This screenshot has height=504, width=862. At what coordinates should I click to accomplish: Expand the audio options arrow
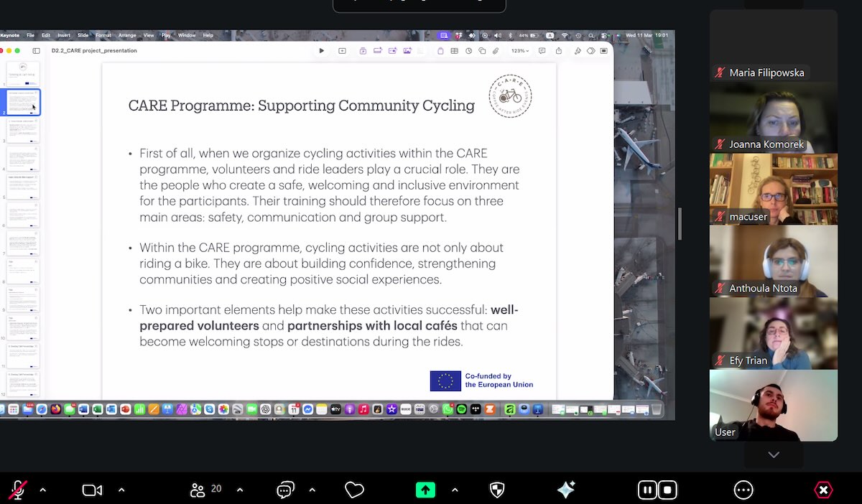click(43, 490)
